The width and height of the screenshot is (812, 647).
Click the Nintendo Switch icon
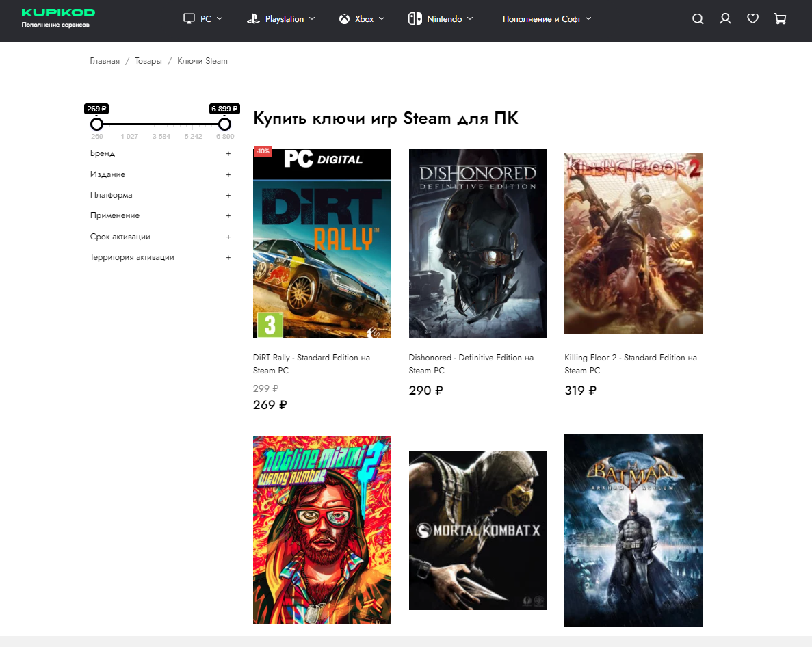point(415,18)
